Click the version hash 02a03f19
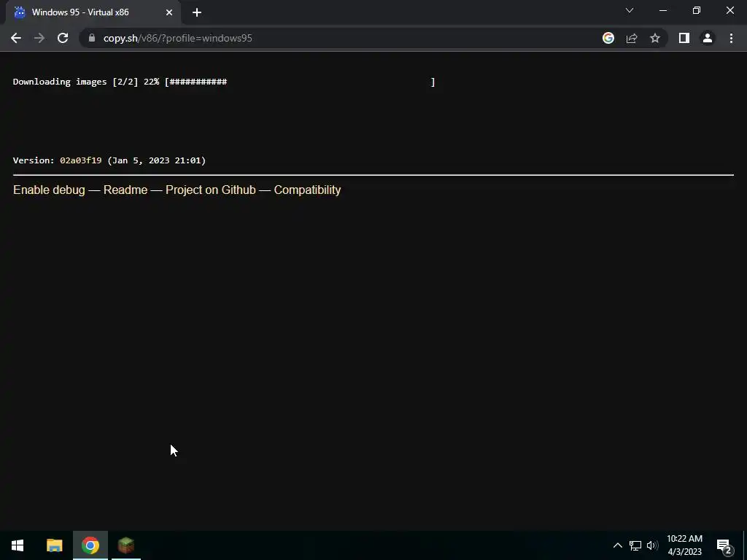Screen dimensions: 747x560 click(80, 160)
